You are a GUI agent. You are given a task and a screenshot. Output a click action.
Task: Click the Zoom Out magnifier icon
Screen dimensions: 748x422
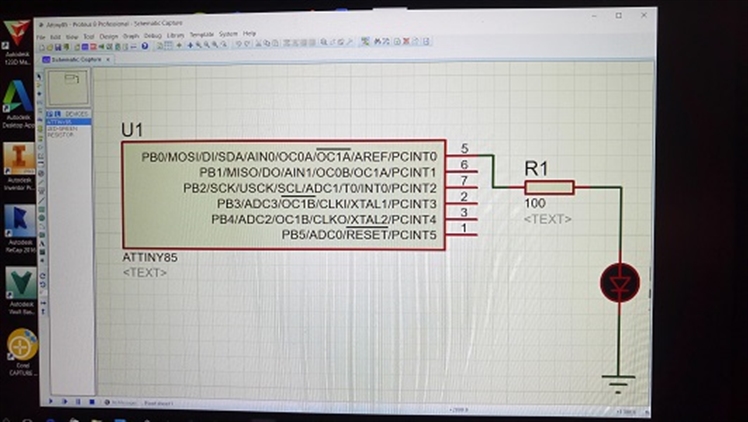point(207,45)
